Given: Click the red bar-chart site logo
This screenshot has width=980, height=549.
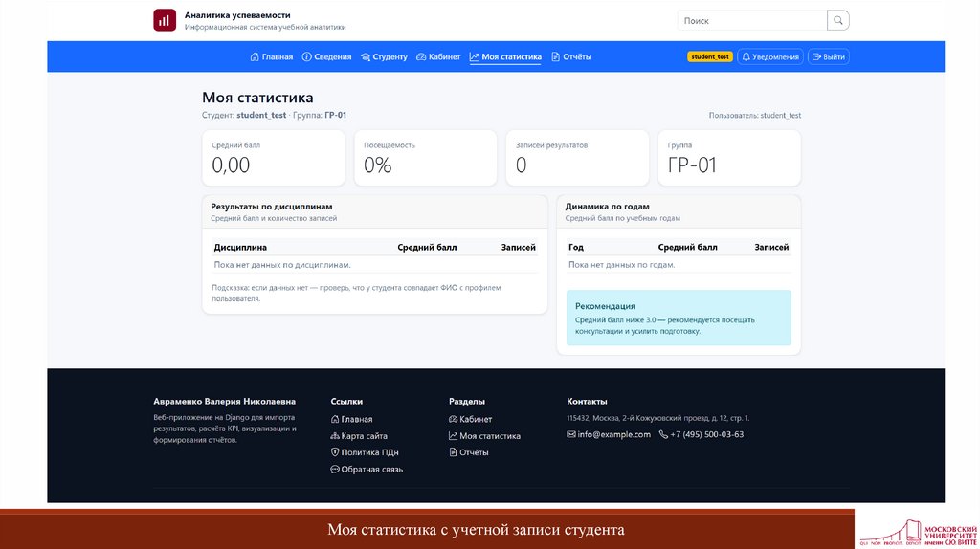Looking at the screenshot, I should click(x=165, y=20).
